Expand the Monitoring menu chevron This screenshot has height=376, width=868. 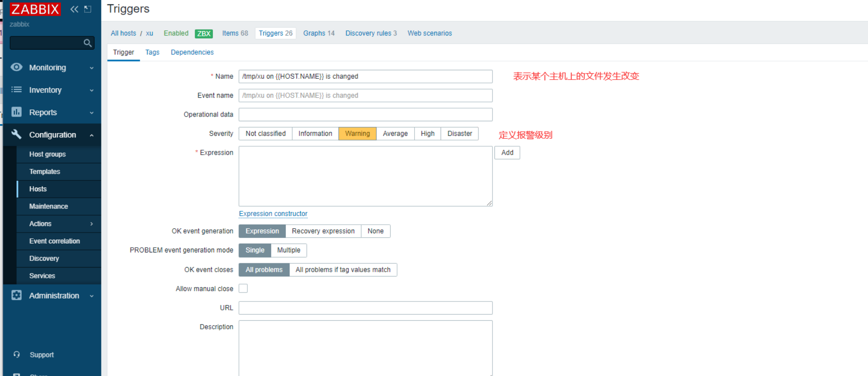tap(92, 68)
